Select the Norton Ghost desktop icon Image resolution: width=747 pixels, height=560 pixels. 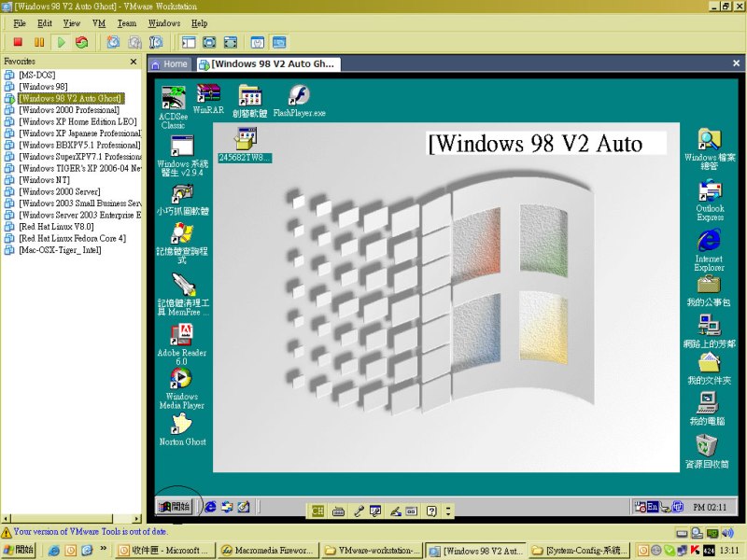pos(182,429)
